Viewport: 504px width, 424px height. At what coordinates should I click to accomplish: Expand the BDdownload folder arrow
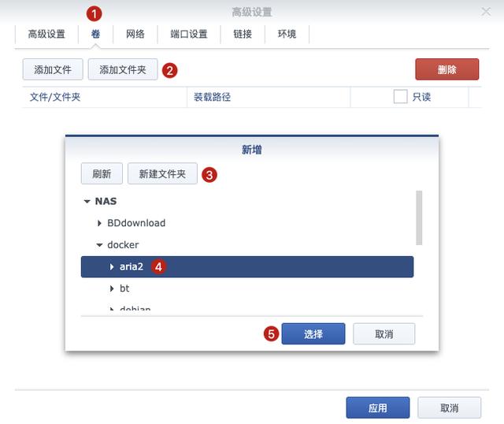[99, 223]
